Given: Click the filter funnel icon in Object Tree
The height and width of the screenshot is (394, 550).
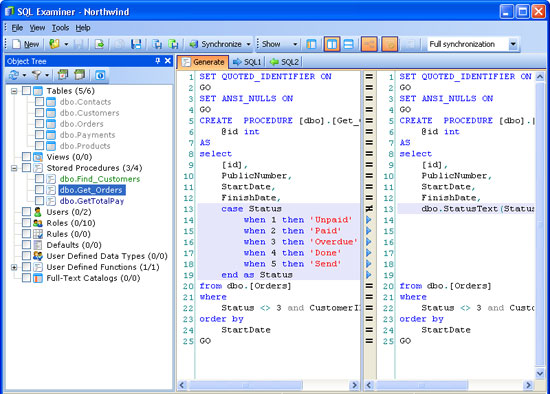Looking at the screenshot, I should click(x=36, y=75).
